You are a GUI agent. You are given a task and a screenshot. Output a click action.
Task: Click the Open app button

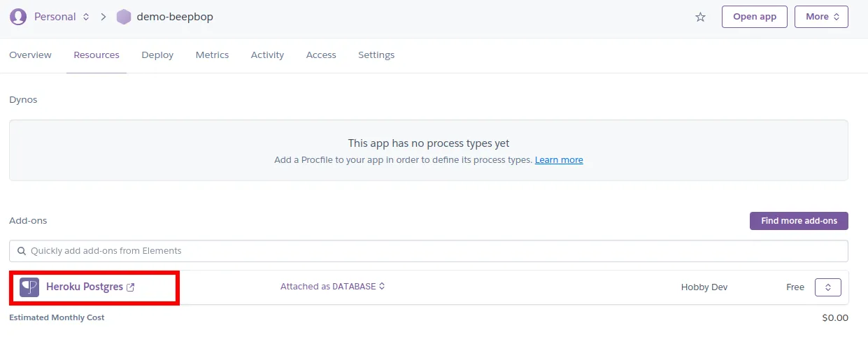pos(755,17)
